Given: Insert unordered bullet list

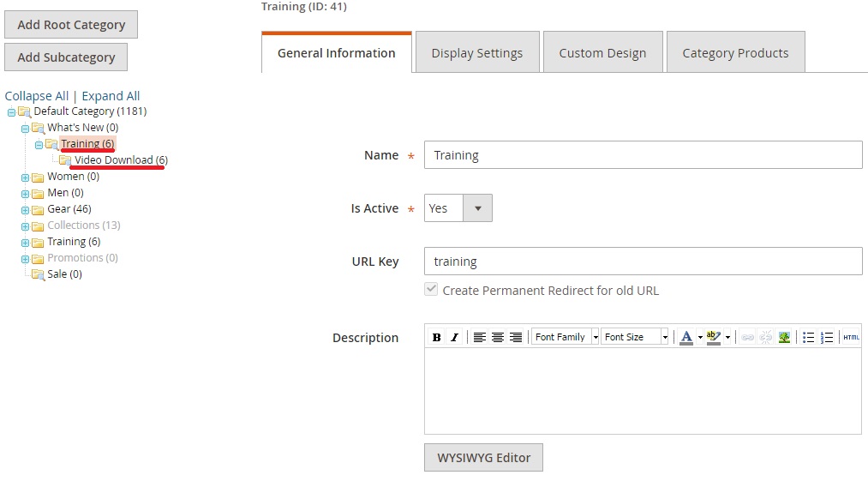Looking at the screenshot, I should pos(808,337).
